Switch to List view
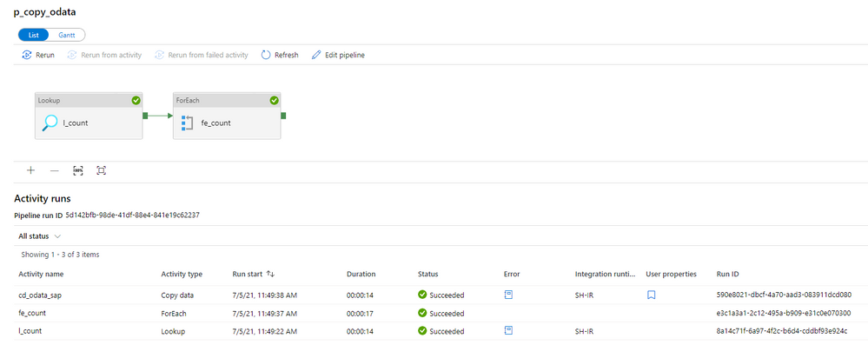 coord(33,35)
